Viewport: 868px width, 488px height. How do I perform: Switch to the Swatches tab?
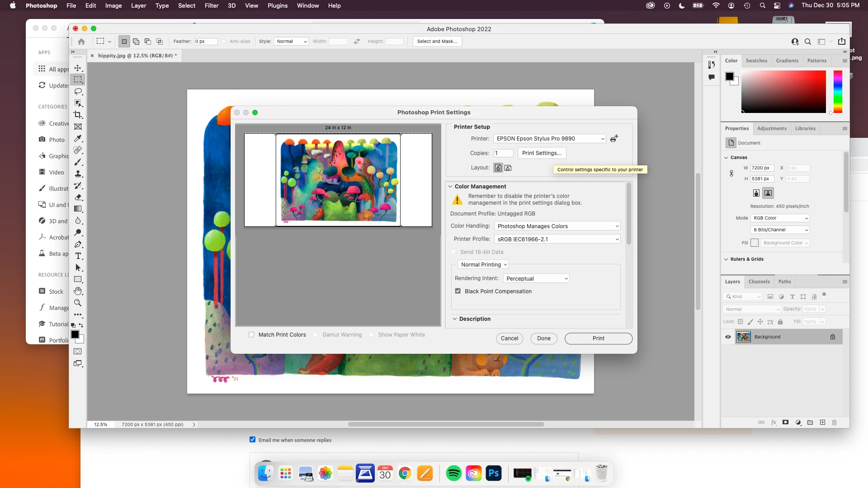coord(756,61)
